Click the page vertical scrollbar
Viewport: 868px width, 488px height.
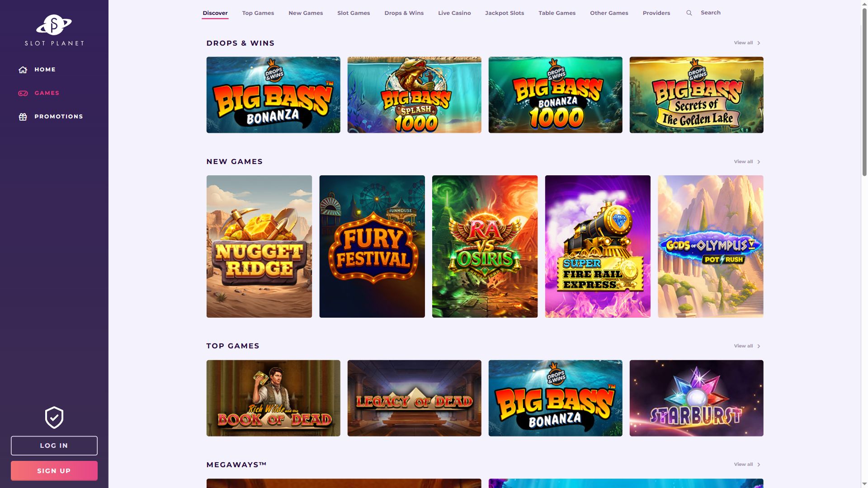pos(864,92)
